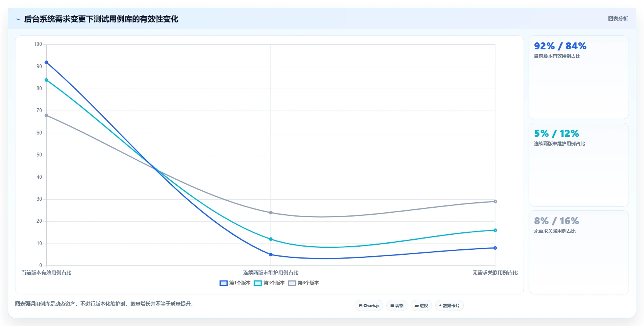Image resolution: width=644 pixels, height=326 pixels.
Task: Click the teal right-end data point at 16
Action: point(495,230)
